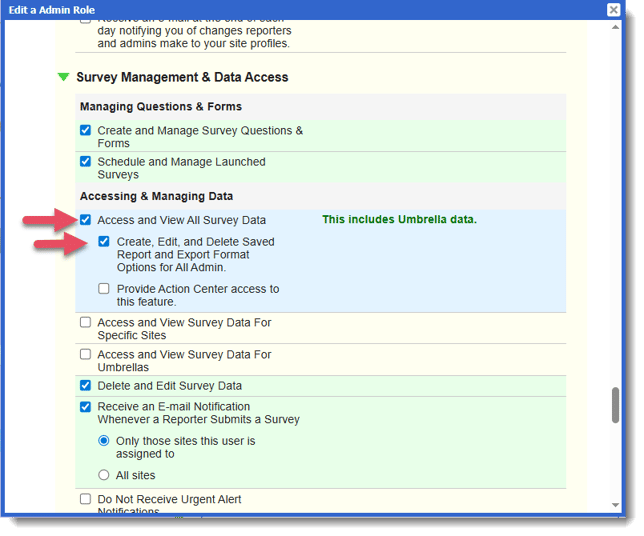Check Do Not Receive Urgent Alert Notifications

tap(86, 499)
